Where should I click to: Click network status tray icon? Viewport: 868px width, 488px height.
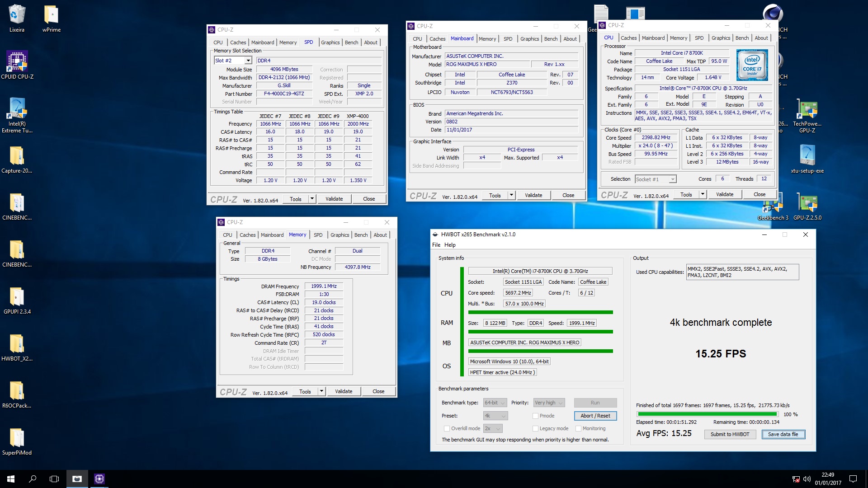point(796,479)
